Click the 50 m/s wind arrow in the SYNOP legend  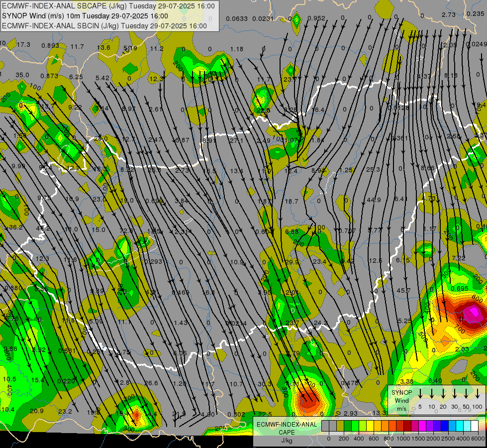[466, 394]
